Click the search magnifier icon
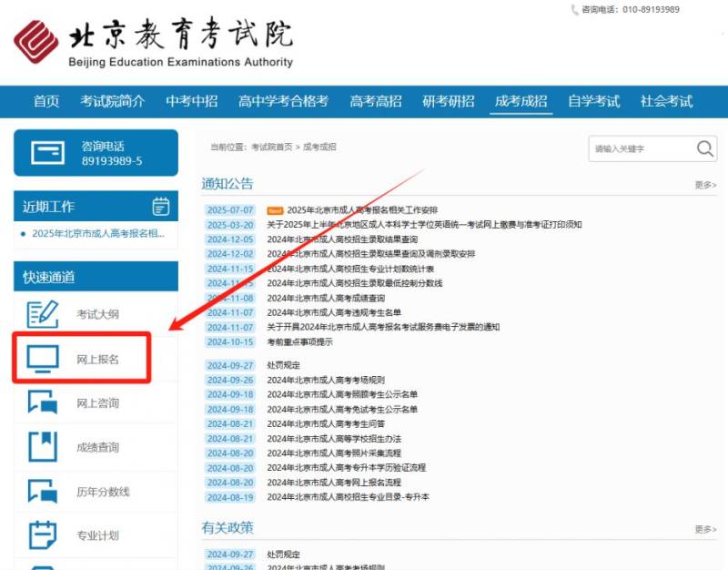728x570 pixels. point(705,149)
